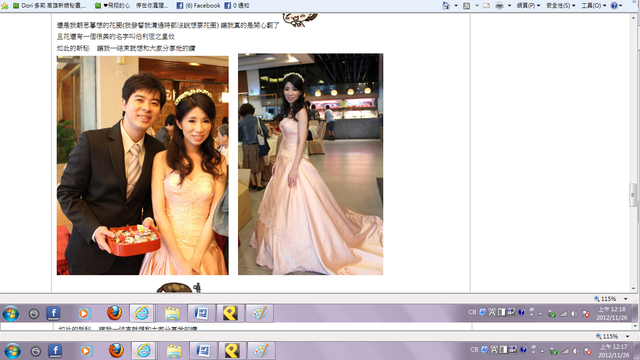Expand the feeds dropdown arrow
640x360 pixels.
(477, 5)
